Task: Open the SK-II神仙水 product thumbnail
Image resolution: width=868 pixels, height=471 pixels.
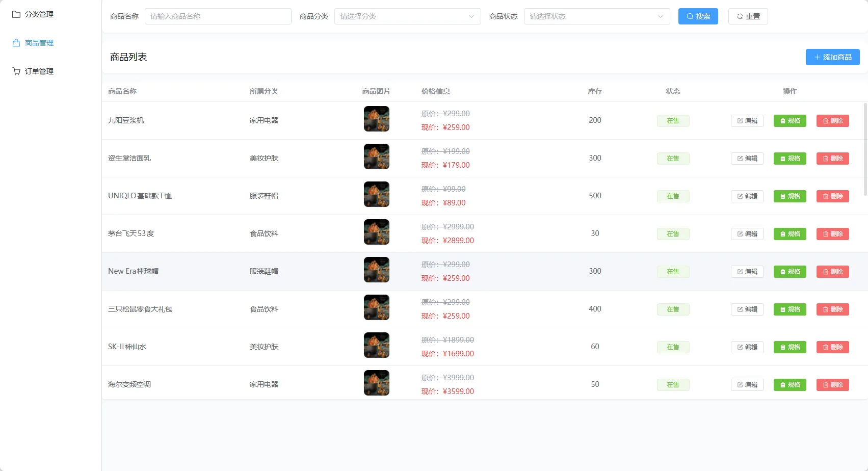Action: click(x=376, y=345)
